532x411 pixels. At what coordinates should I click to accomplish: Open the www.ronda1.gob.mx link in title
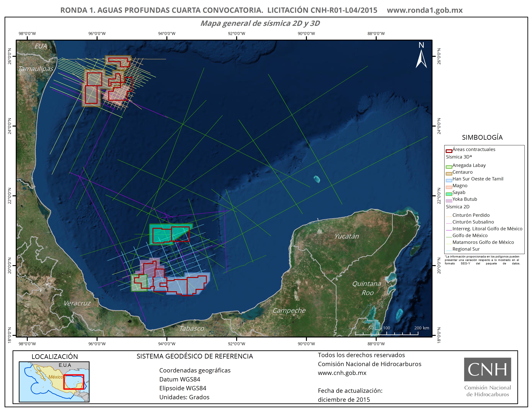425,10
